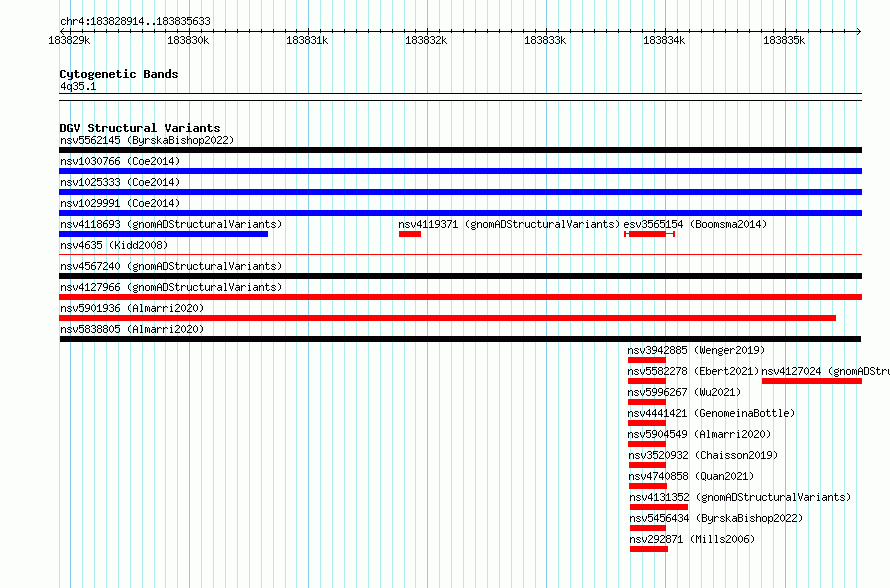Open the nsv1025333 (Coe2014) label
890x588 pixels.
click(120, 182)
